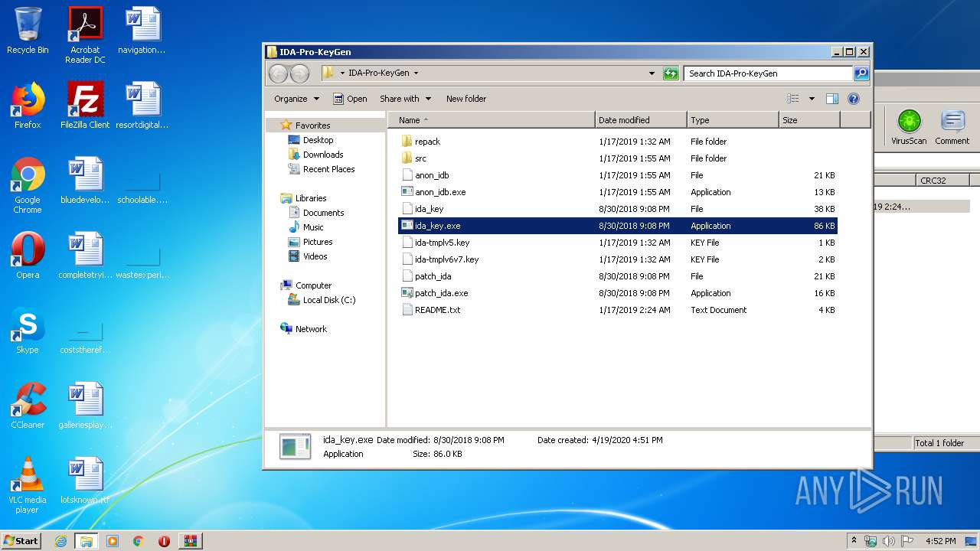Click in the Search IDA-Pro-KeyGen field
The height and width of the screenshot is (551, 980).
click(768, 73)
